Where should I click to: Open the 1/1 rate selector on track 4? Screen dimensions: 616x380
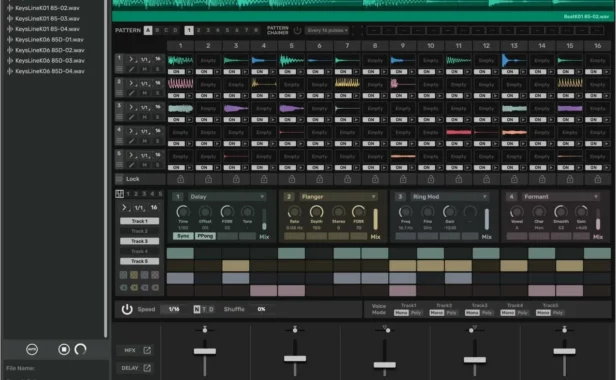pyautogui.click(x=145, y=131)
